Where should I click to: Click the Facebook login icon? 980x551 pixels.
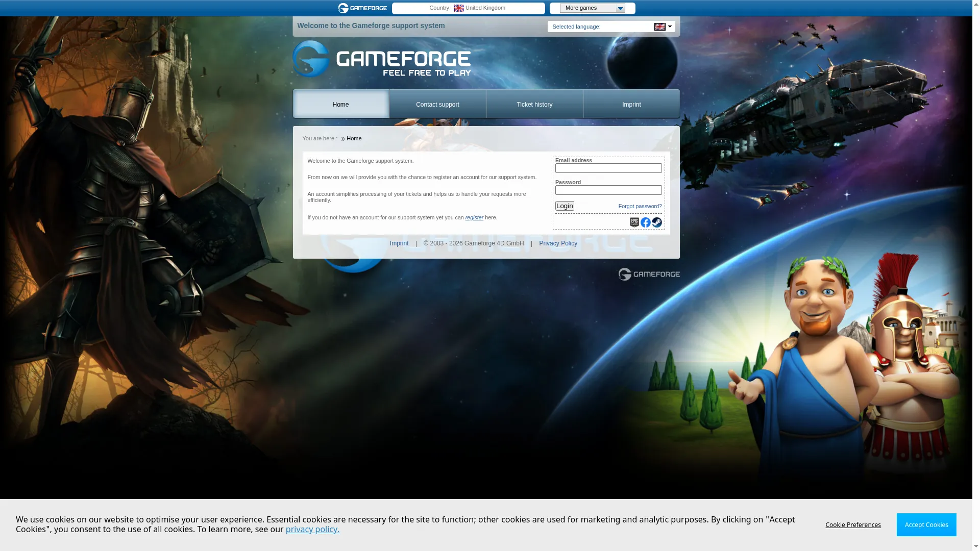click(646, 222)
